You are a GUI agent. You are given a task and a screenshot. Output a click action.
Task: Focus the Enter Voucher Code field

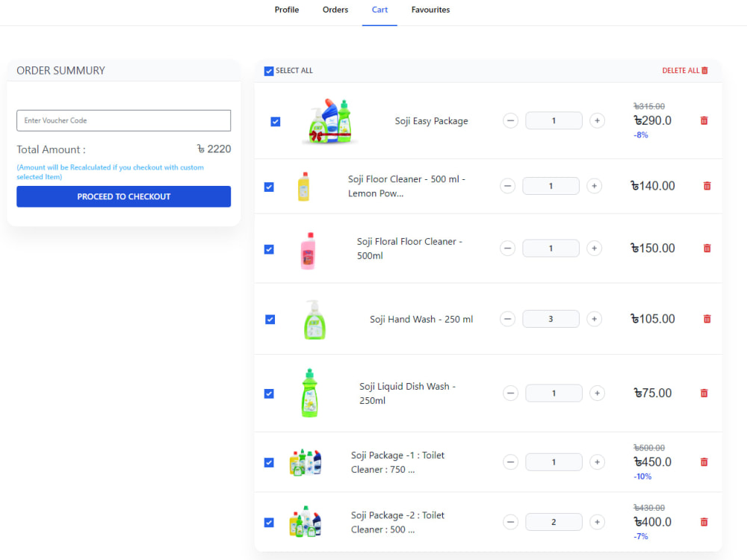click(124, 120)
